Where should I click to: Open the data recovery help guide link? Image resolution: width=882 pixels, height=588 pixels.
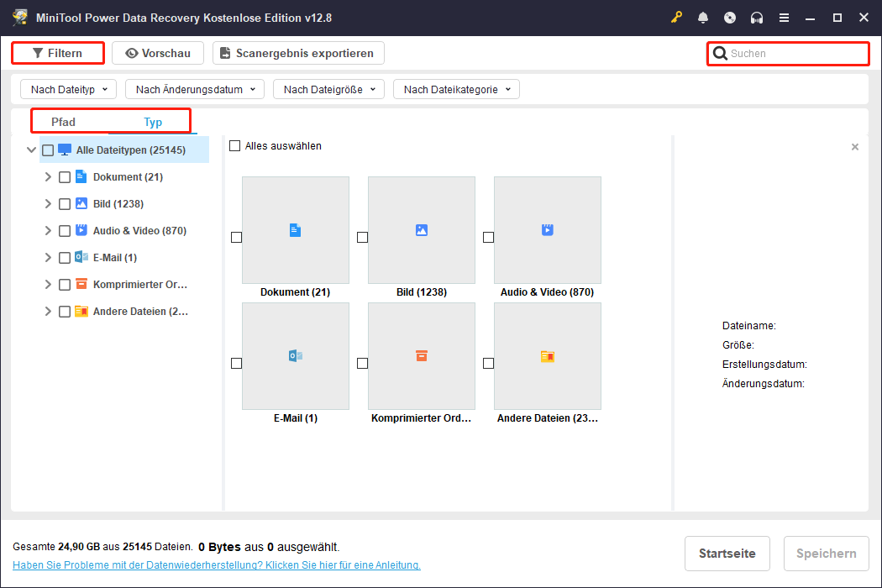[217, 565]
